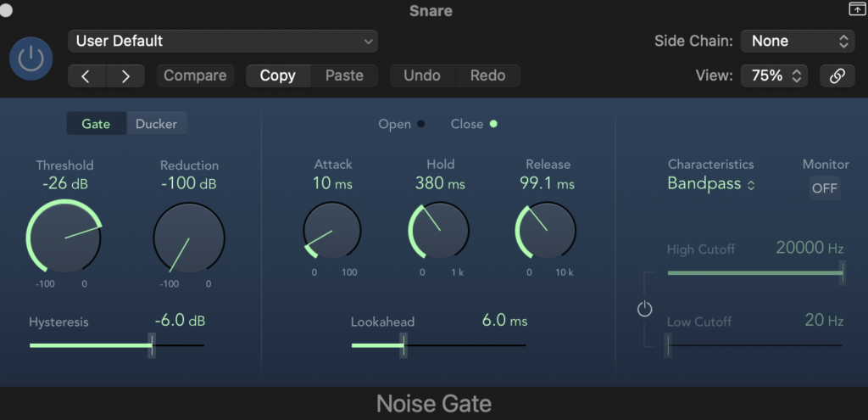
Task: Click the Hysteresis slider handle
Action: pos(152,345)
